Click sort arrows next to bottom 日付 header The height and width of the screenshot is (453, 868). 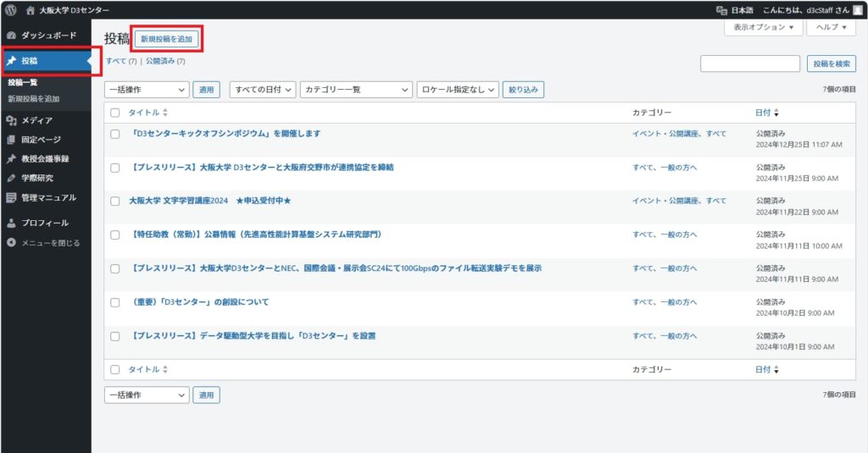776,369
